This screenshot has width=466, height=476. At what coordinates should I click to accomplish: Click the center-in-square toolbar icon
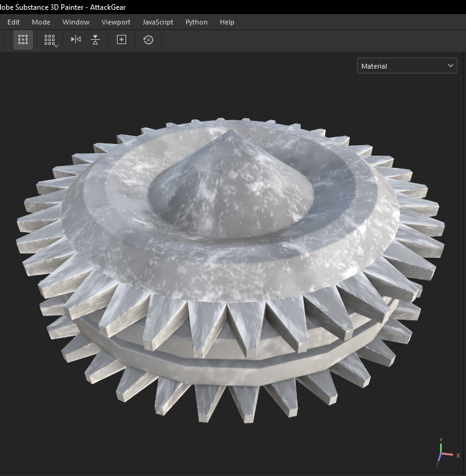121,40
